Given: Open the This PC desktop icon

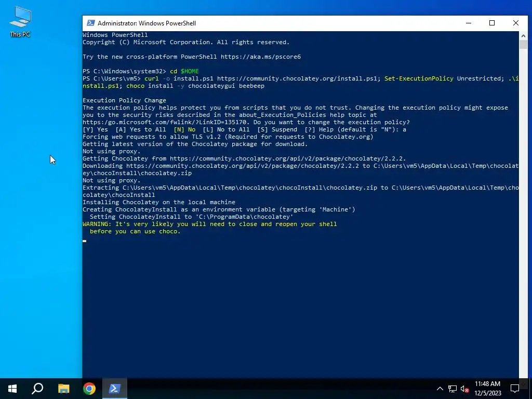Looking at the screenshot, I should point(20,22).
